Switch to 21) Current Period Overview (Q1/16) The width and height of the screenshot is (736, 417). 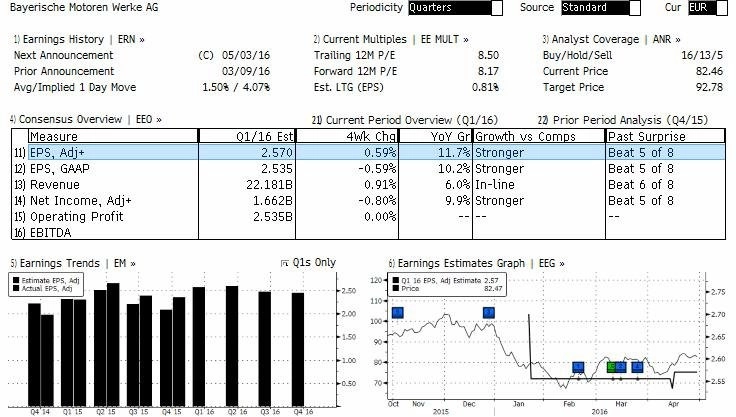coord(405,120)
